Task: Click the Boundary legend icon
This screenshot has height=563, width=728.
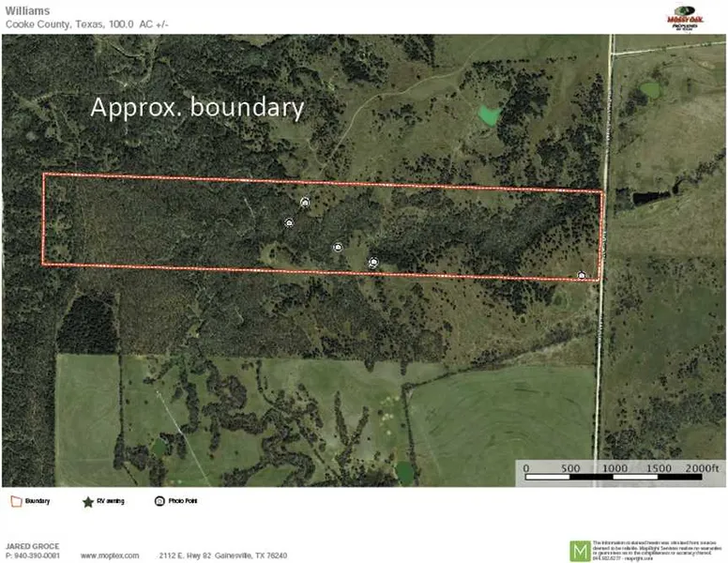Action: (x=16, y=501)
